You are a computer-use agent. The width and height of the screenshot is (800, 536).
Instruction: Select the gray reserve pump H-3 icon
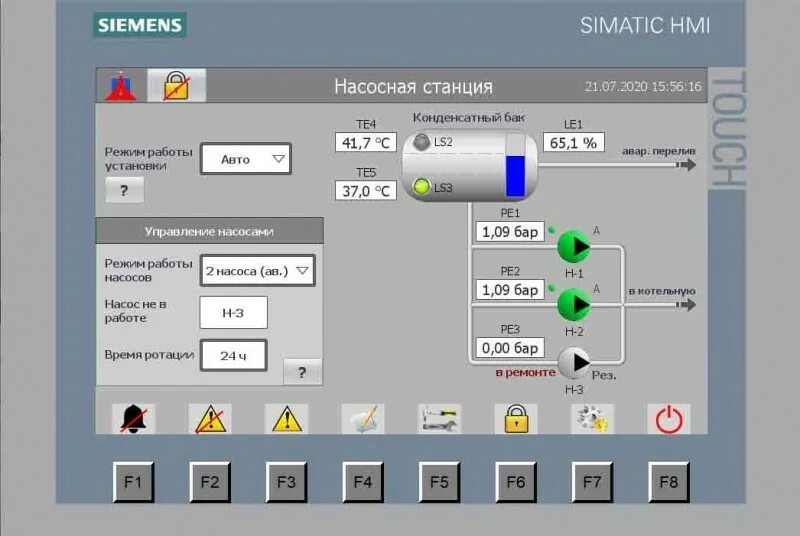[x=574, y=363]
